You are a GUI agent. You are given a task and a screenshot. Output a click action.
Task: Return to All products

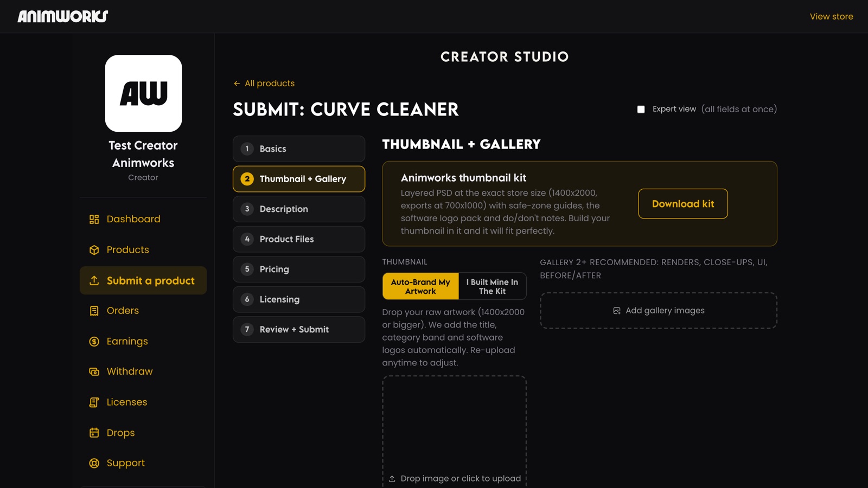click(264, 84)
